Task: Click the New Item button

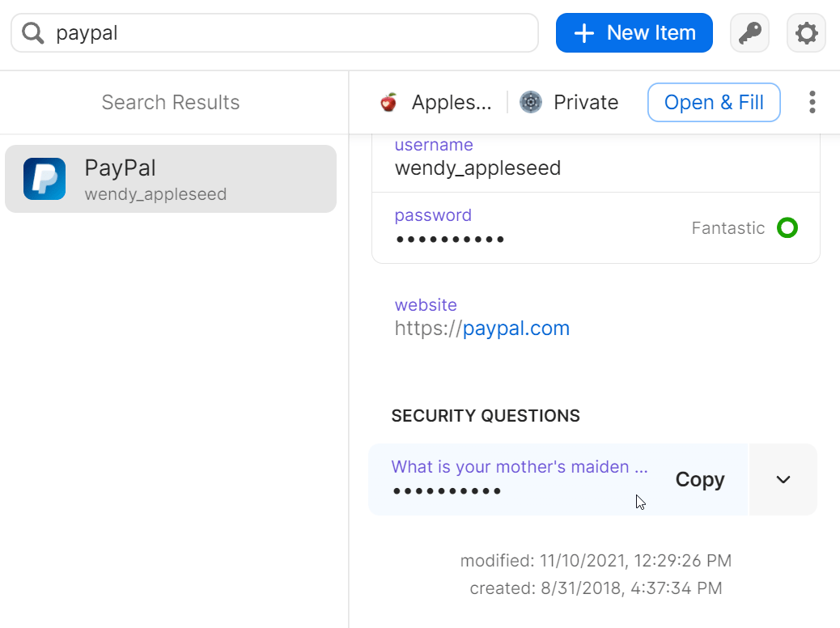Action: [634, 32]
